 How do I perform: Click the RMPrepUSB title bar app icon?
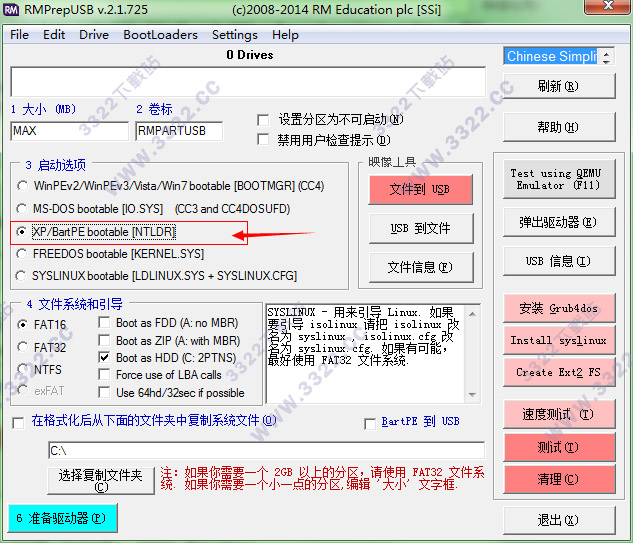pos(11,9)
